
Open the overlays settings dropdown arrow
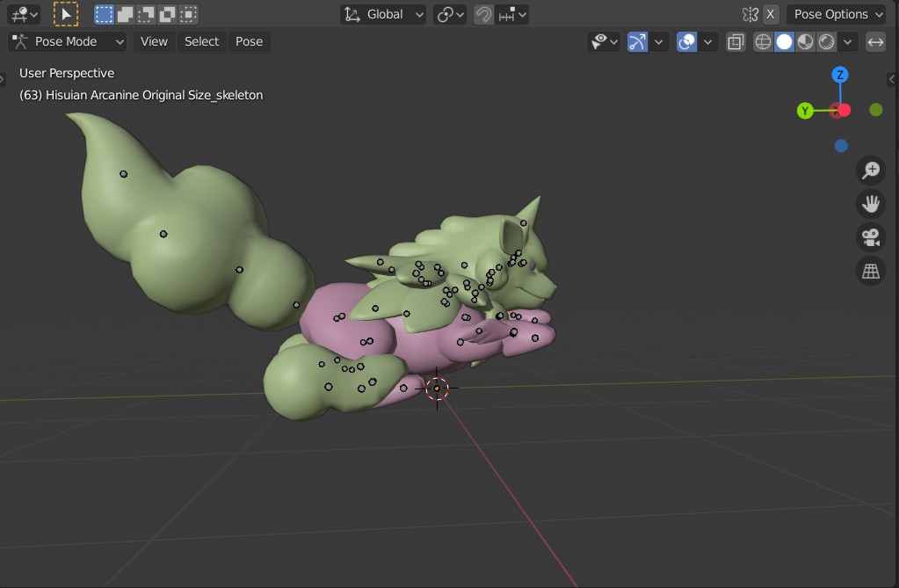click(708, 42)
